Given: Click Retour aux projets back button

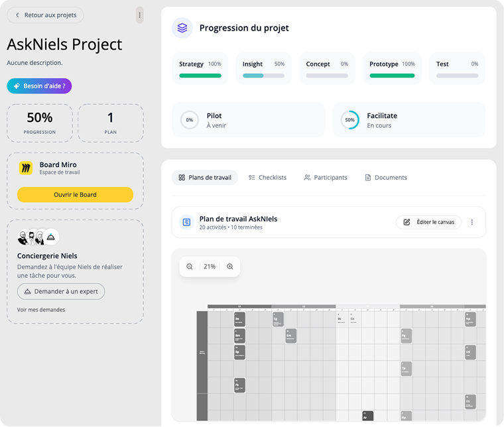Looking at the screenshot, I should click(45, 15).
